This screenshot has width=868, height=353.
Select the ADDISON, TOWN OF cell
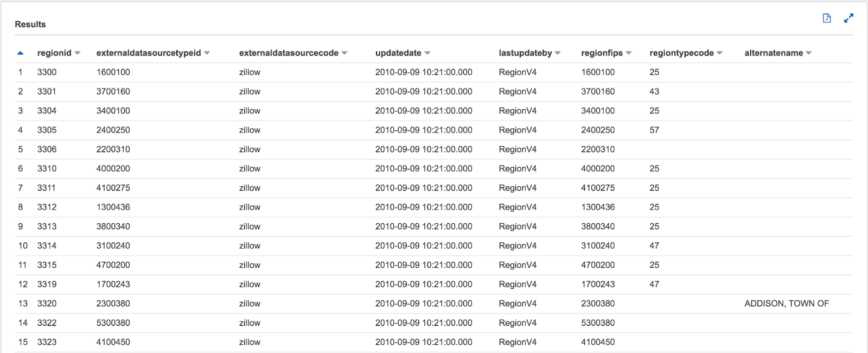pyautogui.click(x=787, y=304)
